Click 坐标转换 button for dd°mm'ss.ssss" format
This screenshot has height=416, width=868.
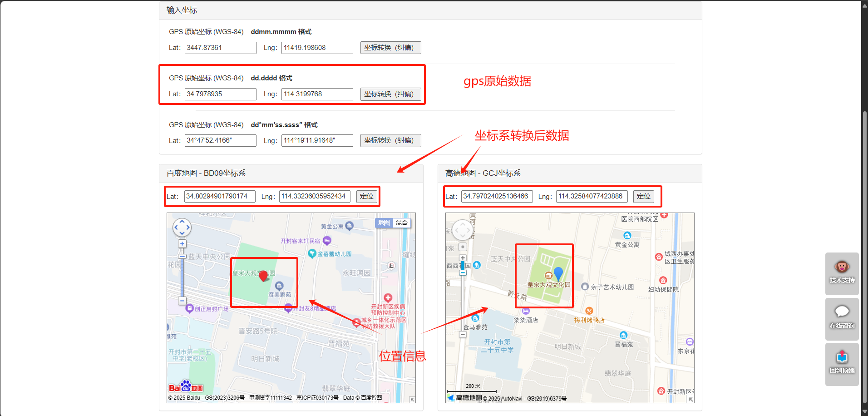[390, 140]
